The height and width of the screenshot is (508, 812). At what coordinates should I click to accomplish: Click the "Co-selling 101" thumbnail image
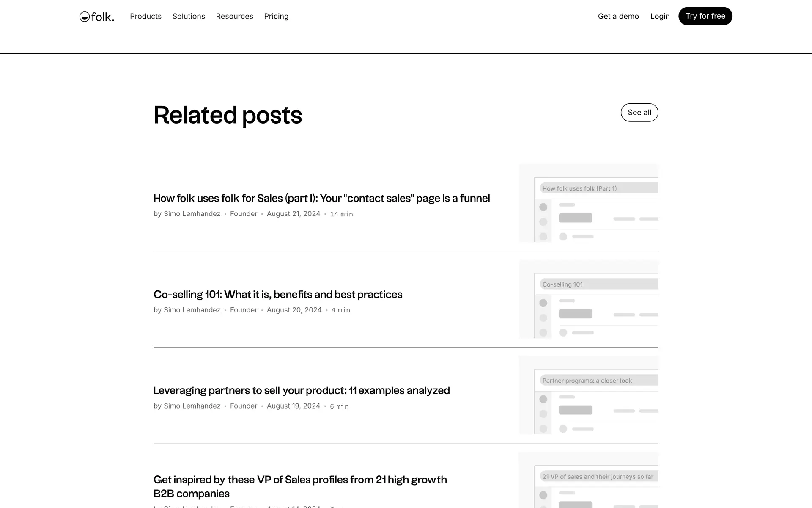click(x=588, y=299)
